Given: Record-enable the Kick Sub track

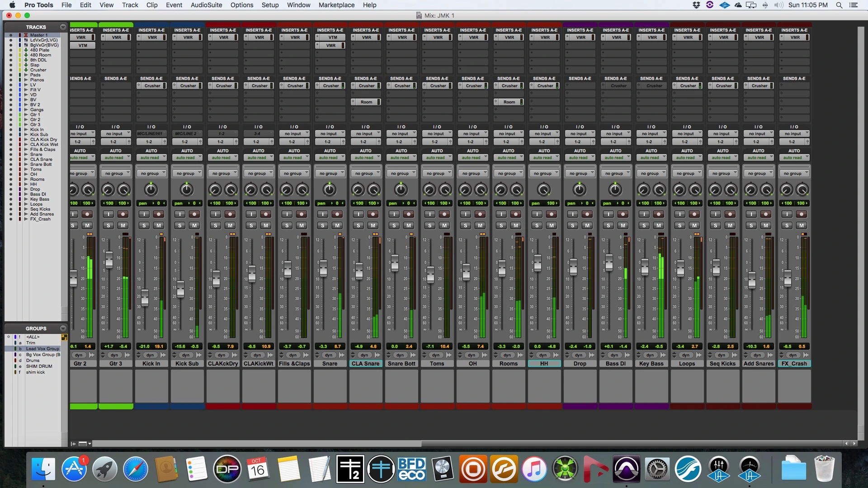Looking at the screenshot, I should tap(194, 214).
